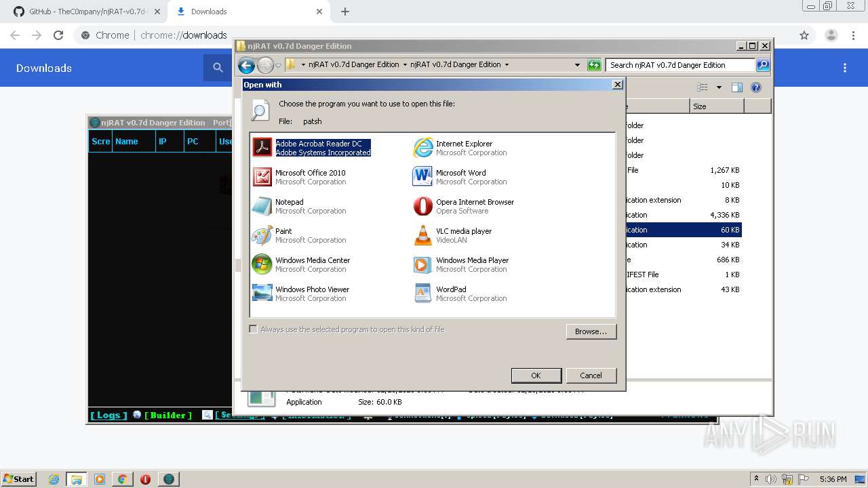Select Windows Media Player icon
This screenshot has width=868, height=488.
point(422,264)
